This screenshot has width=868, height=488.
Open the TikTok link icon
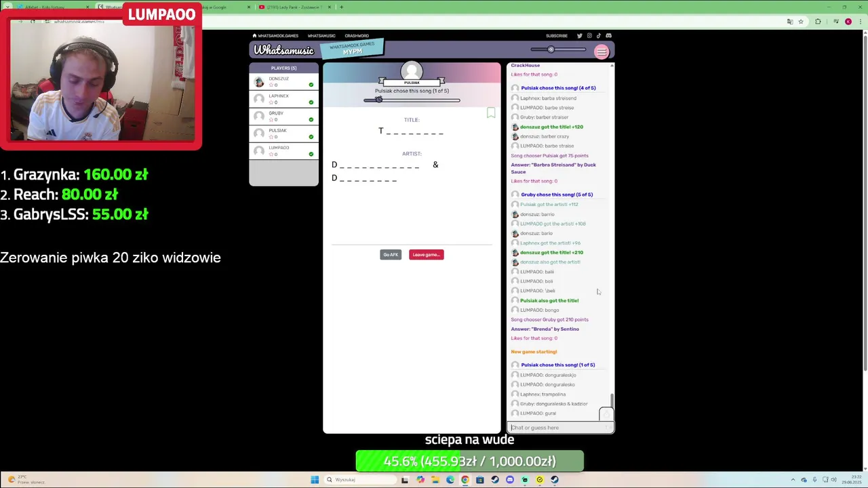(599, 36)
